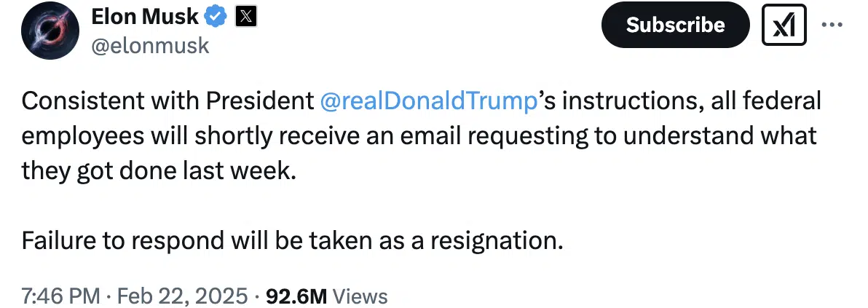Open Elon Musk's profile avatar image
The image size is (868, 308).
50,31
